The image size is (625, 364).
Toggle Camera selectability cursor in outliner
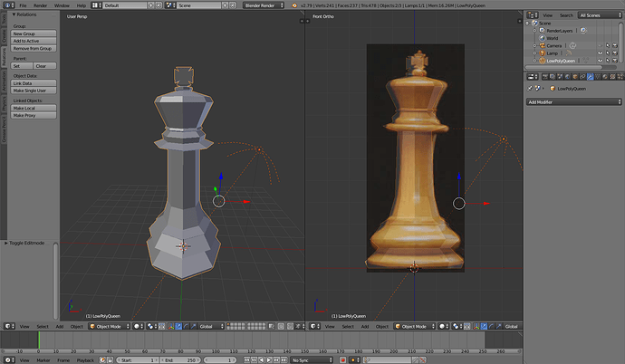(x=608, y=46)
